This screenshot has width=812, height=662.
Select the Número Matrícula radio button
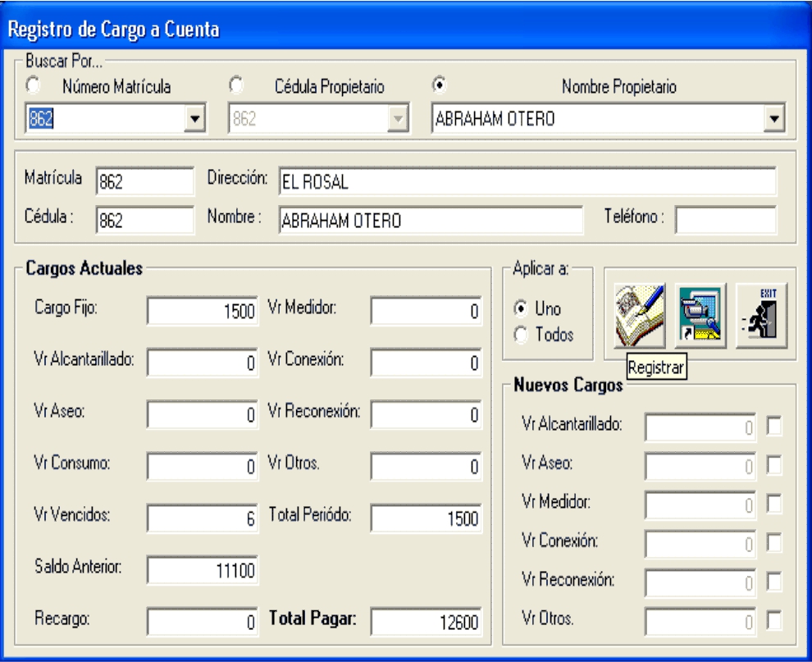34,84
